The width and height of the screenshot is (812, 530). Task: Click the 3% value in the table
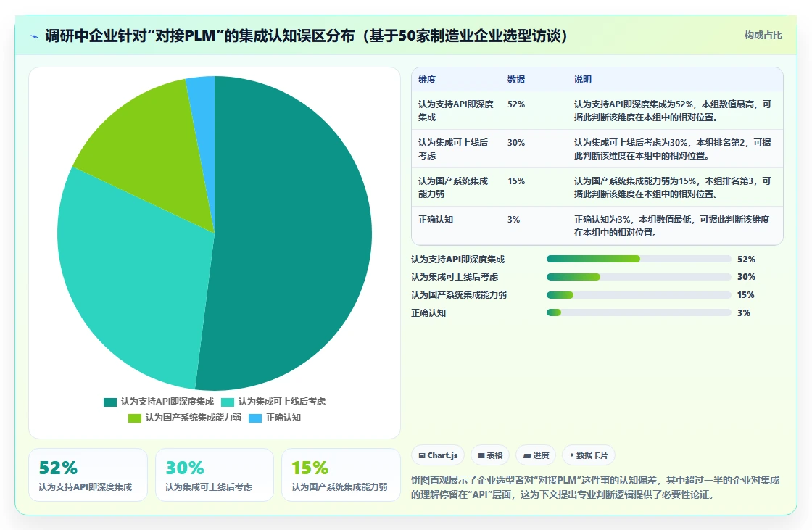pos(513,219)
